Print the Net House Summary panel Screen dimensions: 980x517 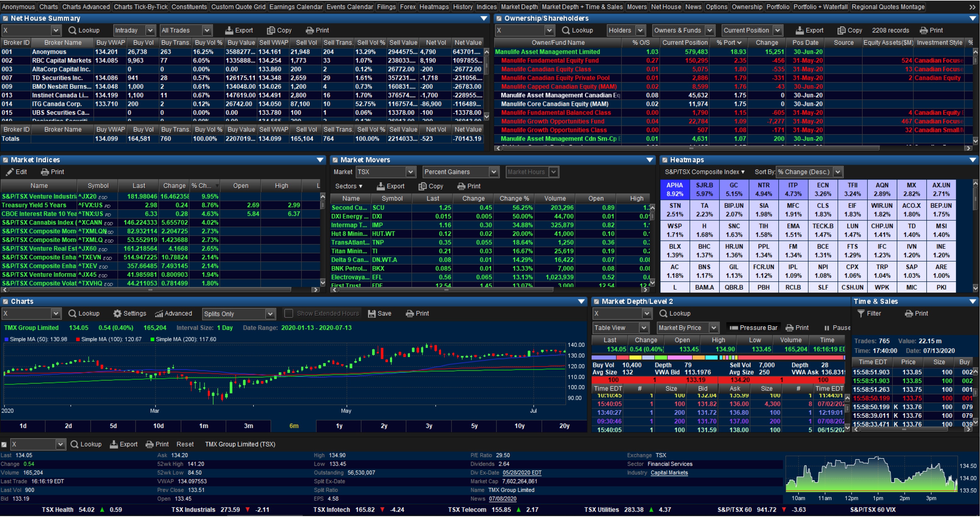point(317,30)
